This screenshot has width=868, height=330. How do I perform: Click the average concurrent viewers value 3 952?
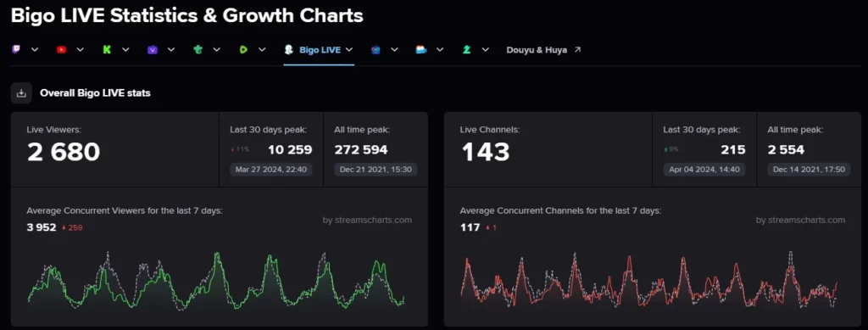[x=42, y=227]
